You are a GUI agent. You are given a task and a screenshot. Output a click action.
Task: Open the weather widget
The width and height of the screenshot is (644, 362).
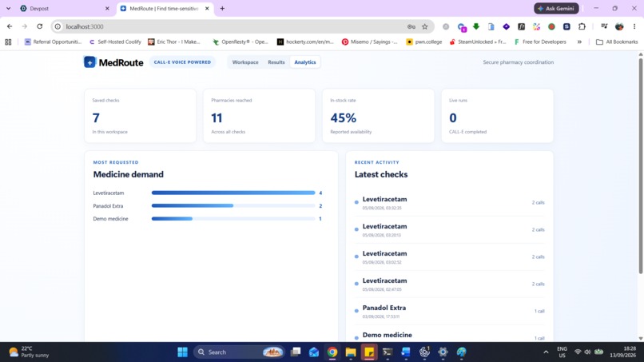click(30, 352)
